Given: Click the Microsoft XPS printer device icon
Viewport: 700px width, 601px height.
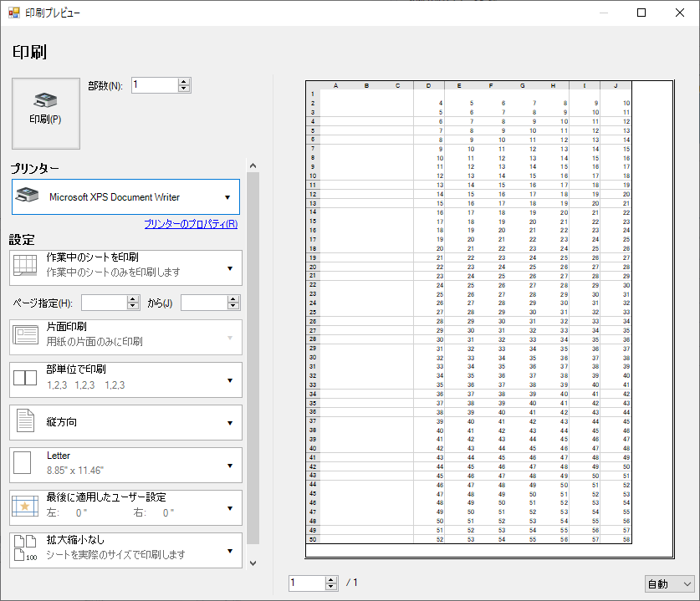Looking at the screenshot, I should point(27,196).
